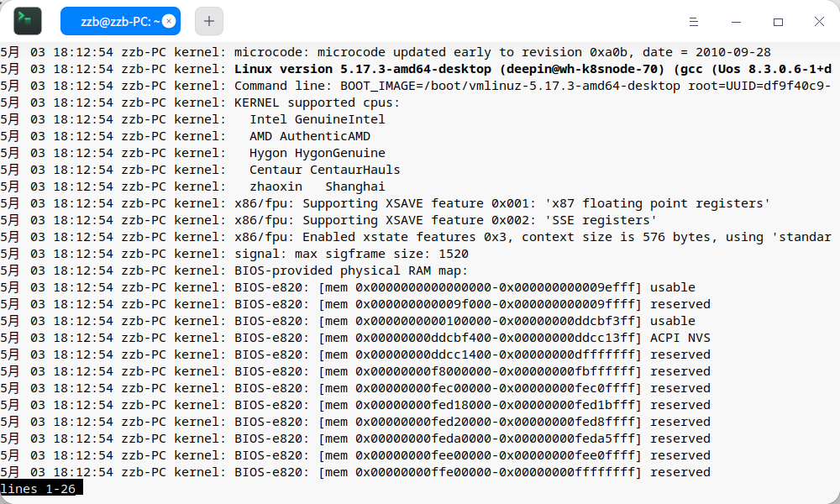
Task: Click the terminal app icon in the title bar
Action: click(x=28, y=20)
